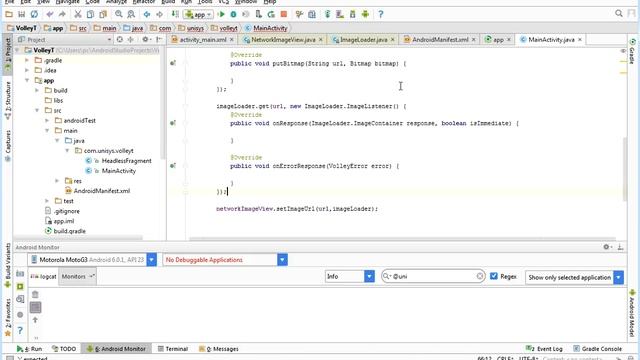Image resolution: width=640 pixels, height=360 pixels.
Task: Select .gitignore in project tree
Action: coord(67,211)
